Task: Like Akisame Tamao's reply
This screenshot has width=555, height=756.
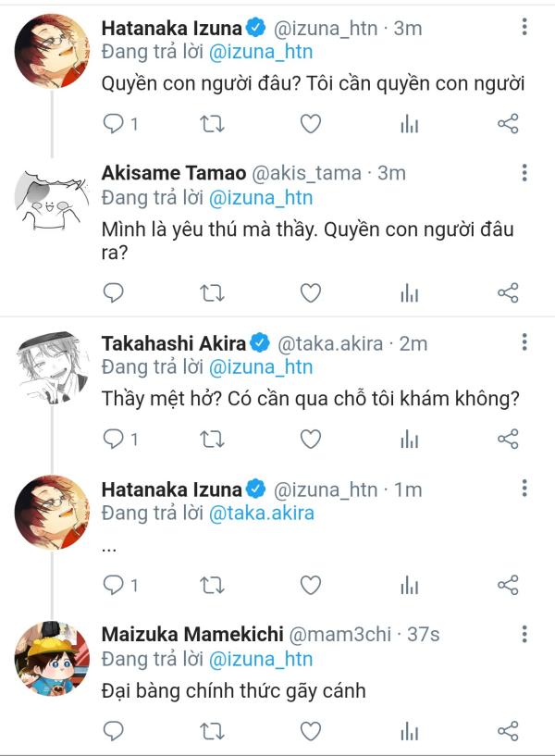Action: point(312,293)
